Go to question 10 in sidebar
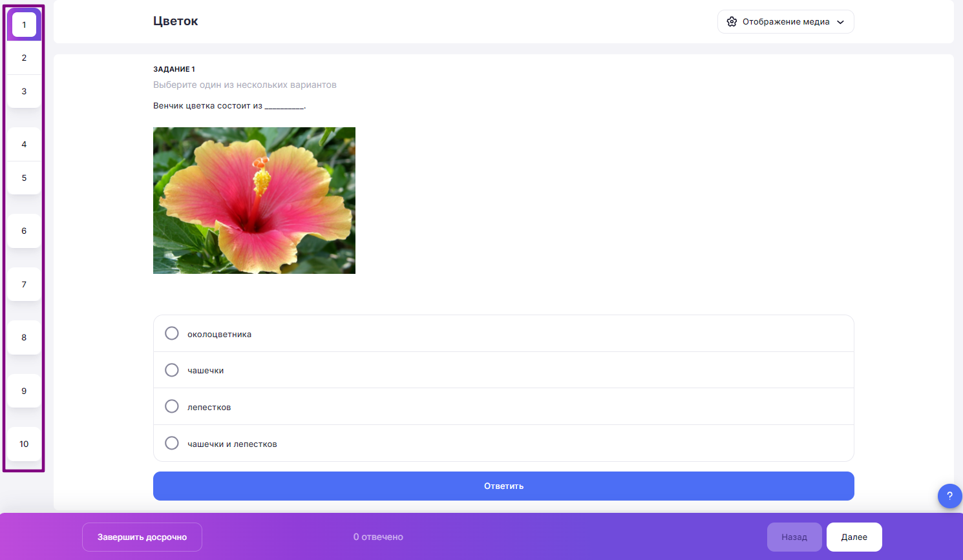Screen dimensions: 963x560 25,444
